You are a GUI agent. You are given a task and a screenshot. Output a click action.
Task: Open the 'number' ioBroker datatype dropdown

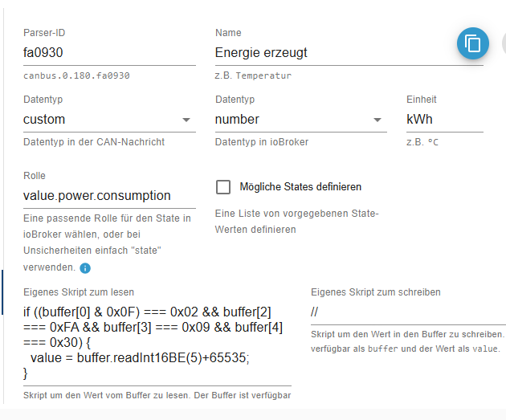click(x=300, y=120)
